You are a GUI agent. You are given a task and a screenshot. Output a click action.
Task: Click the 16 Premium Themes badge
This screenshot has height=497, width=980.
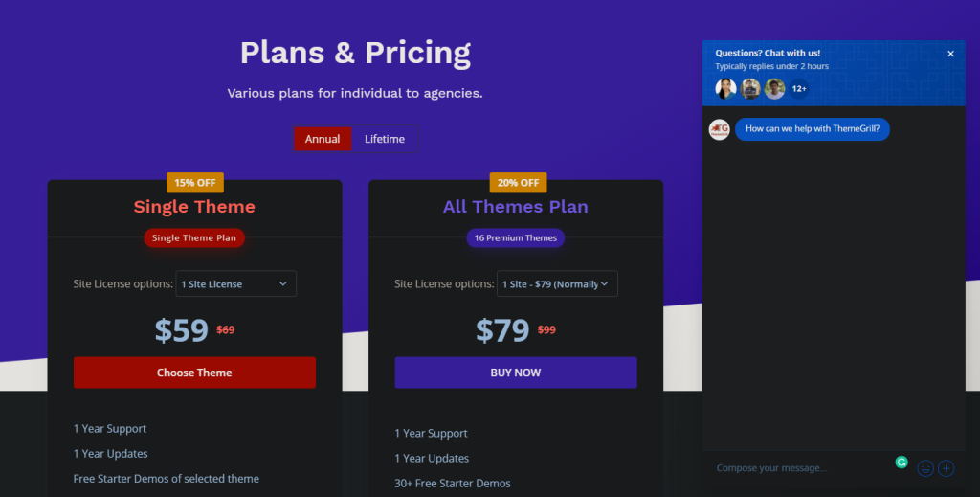[x=516, y=237]
